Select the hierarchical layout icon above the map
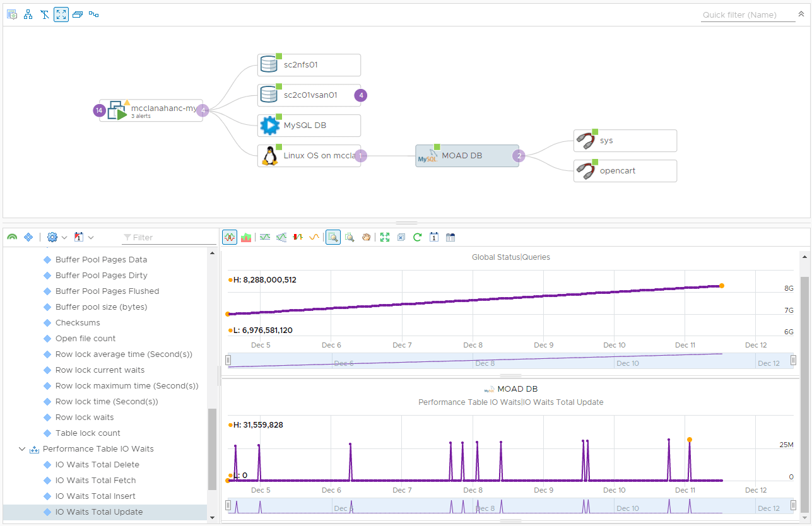This screenshot has height=526, width=812. (x=28, y=14)
